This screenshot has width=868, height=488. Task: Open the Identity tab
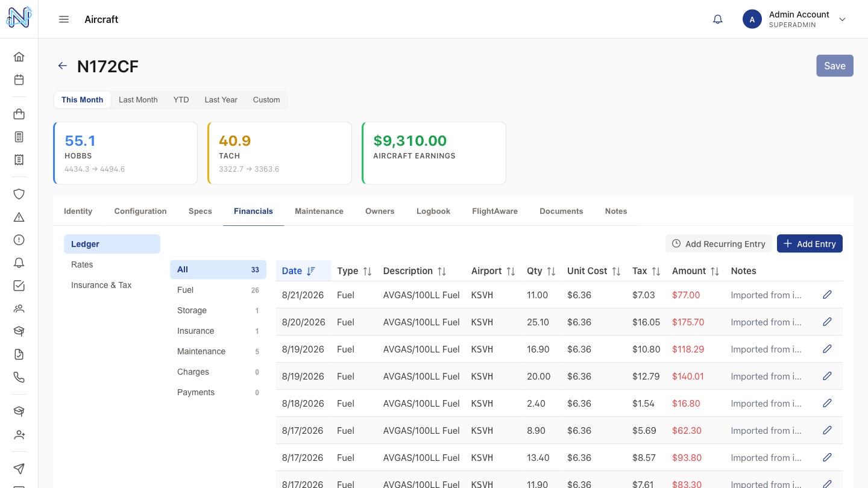[x=78, y=211]
